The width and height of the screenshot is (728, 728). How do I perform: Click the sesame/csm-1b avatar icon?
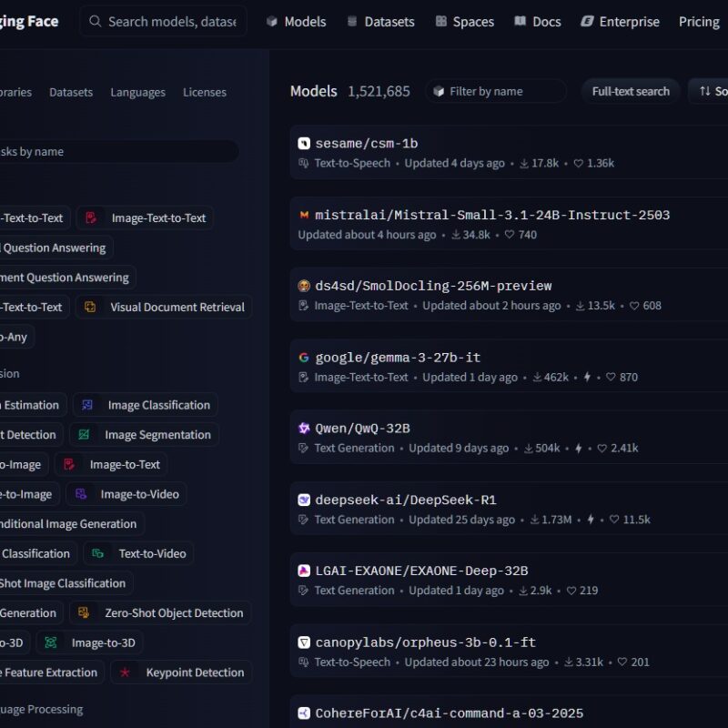click(304, 144)
